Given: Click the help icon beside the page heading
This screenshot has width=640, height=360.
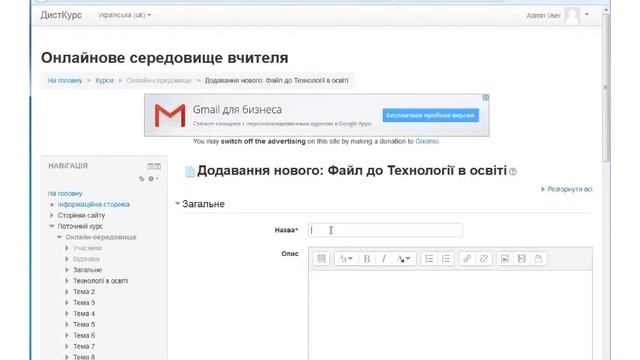Looking at the screenshot, I should (x=513, y=172).
